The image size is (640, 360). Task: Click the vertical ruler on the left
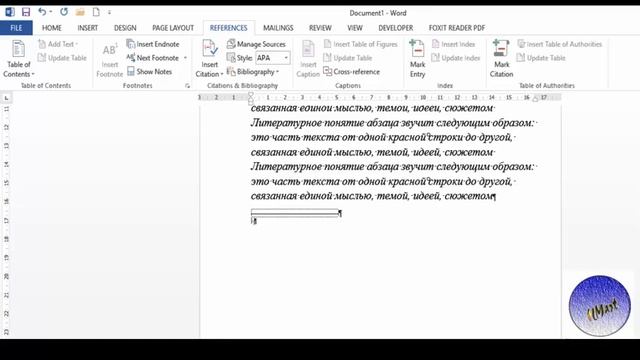coord(6,220)
